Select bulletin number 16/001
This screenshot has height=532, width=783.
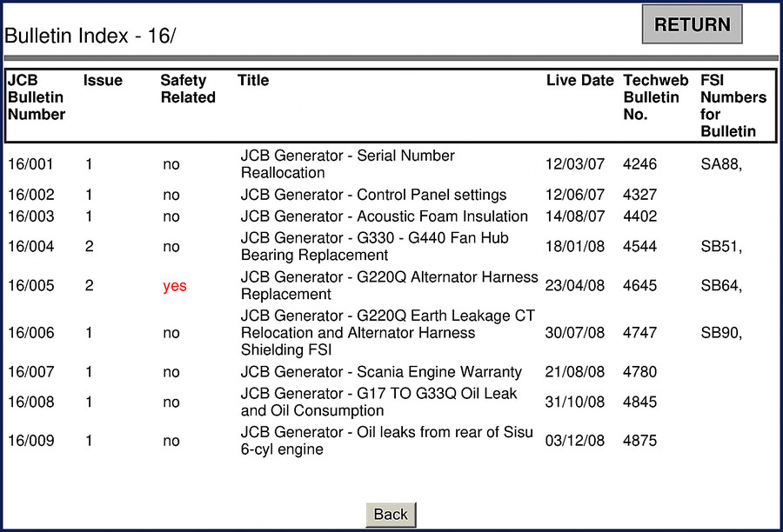30,164
